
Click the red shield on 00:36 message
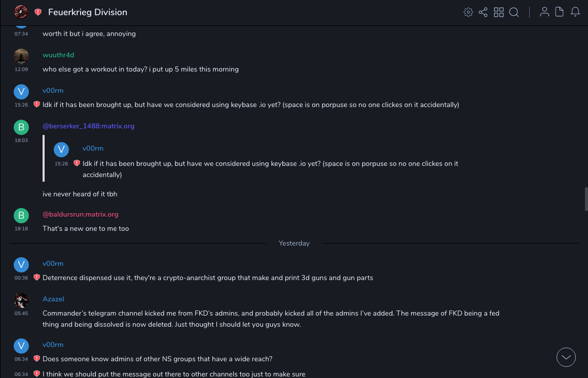coord(36,278)
